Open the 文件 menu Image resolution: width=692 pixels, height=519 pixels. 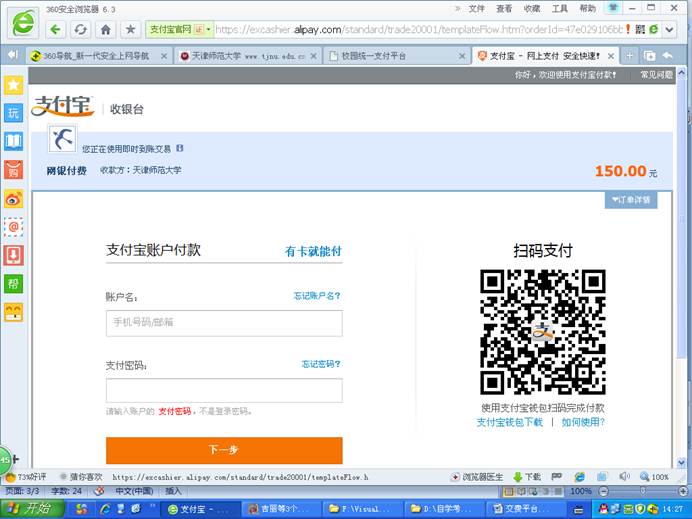coord(477,9)
